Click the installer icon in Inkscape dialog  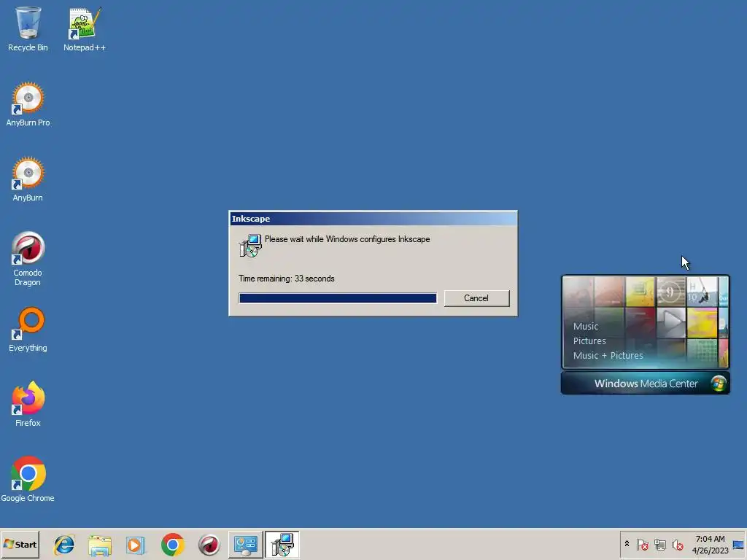[x=251, y=245]
